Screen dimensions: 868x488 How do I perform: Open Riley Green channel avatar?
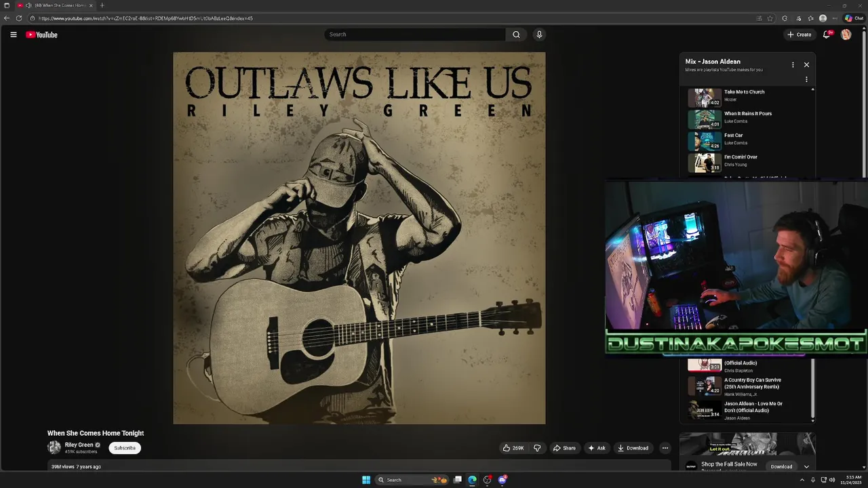point(54,447)
